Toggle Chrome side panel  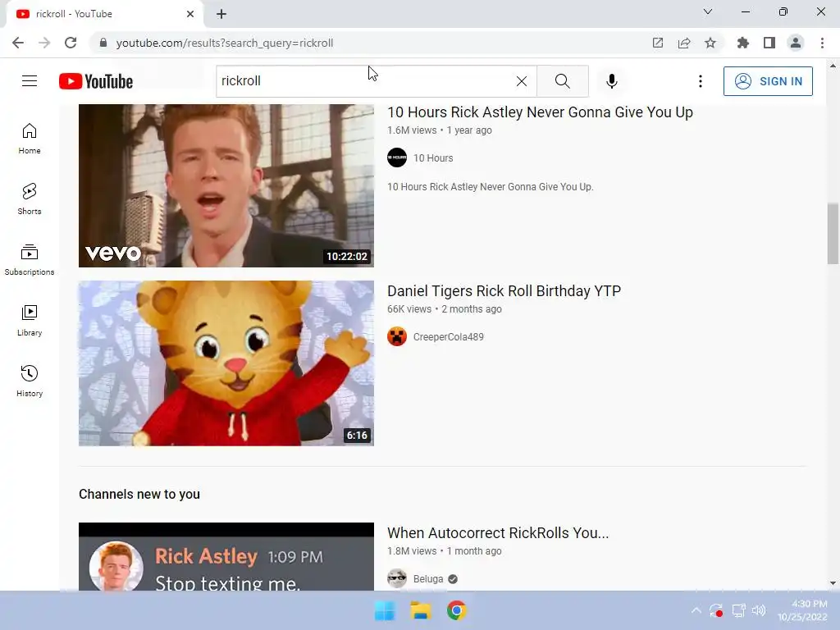tap(769, 43)
